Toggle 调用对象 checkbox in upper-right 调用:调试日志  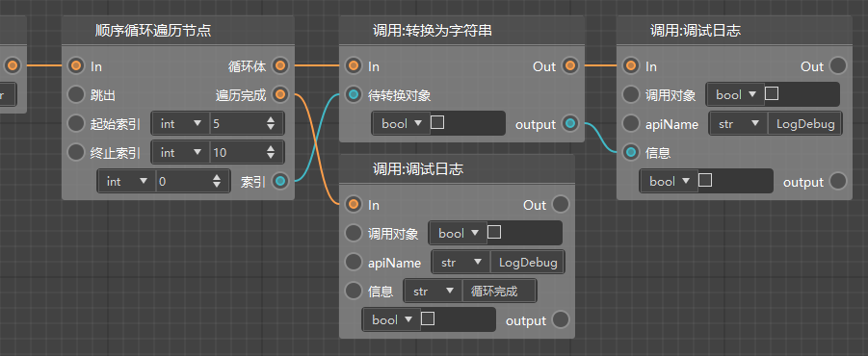(772, 93)
